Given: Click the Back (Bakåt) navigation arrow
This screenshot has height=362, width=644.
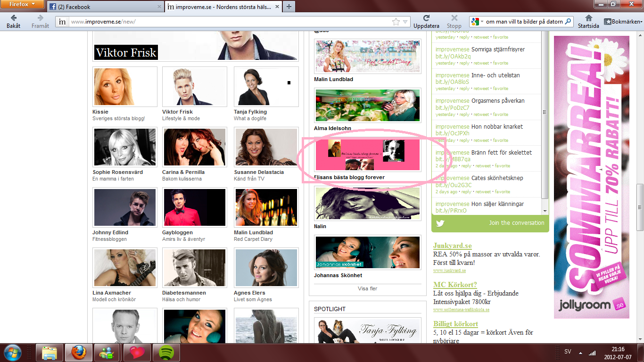Looking at the screenshot, I should pyautogui.click(x=13, y=18).
